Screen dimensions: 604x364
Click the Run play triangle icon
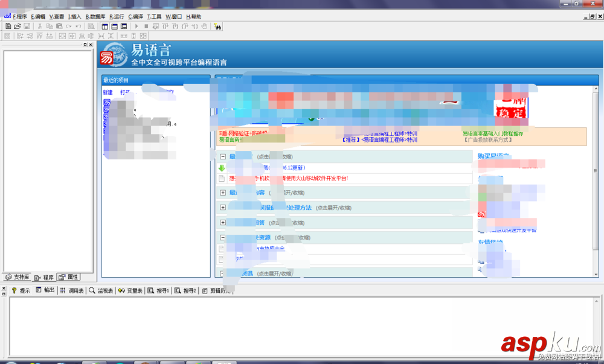(137, 26)
